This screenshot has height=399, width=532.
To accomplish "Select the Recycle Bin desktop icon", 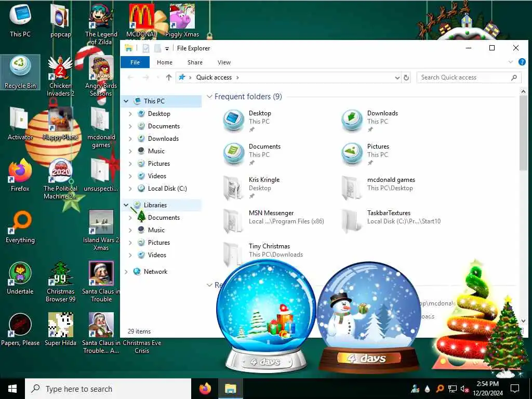I will click(20, 73).
